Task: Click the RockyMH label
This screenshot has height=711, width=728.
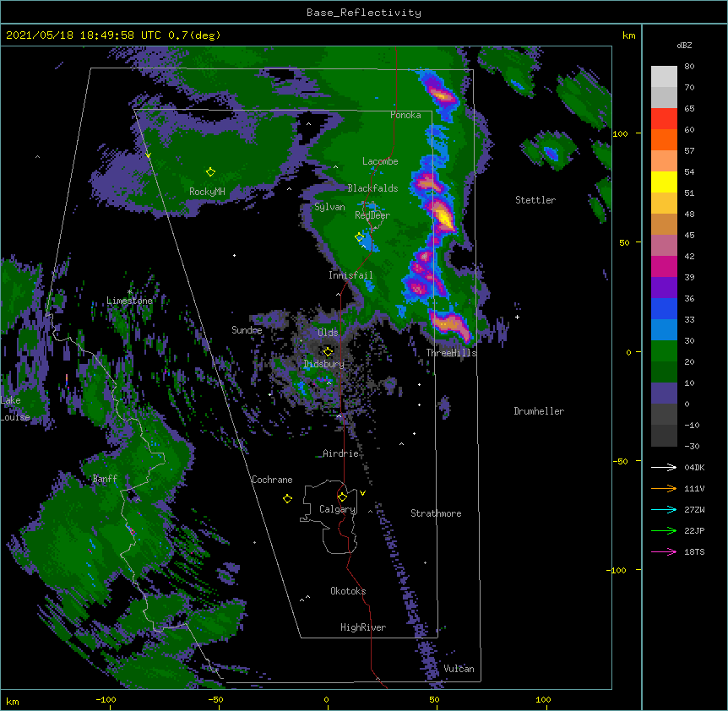Action: click(207, 192)
